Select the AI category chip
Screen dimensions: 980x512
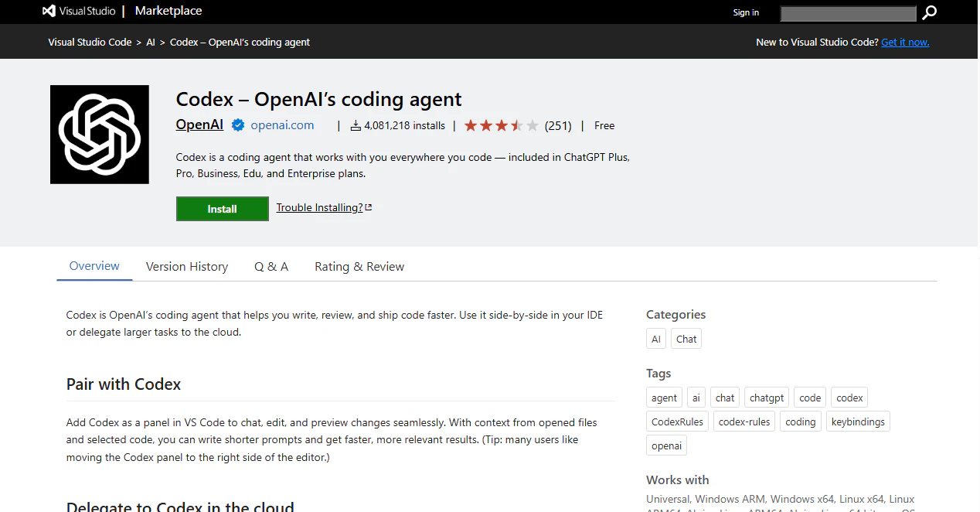(x=656, y=339)
